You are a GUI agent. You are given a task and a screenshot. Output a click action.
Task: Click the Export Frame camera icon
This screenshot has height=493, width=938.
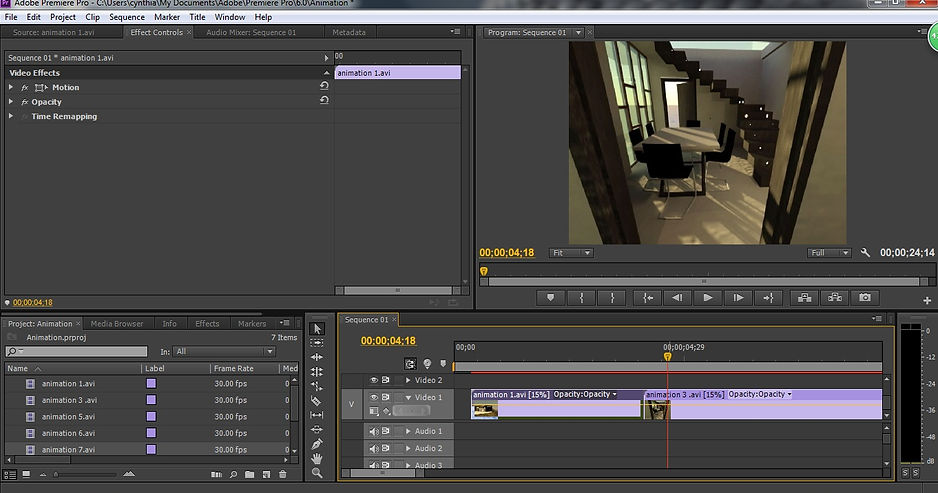[x=864, y=297]
